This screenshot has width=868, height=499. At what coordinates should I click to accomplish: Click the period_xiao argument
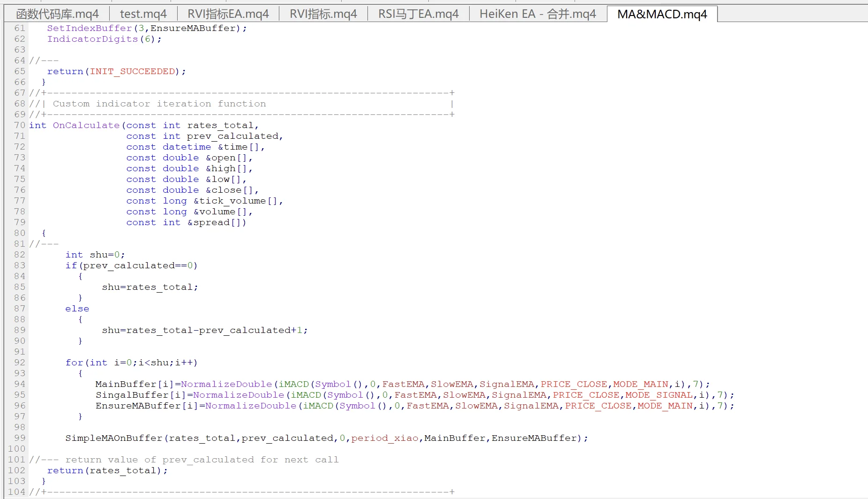[385, 438]
